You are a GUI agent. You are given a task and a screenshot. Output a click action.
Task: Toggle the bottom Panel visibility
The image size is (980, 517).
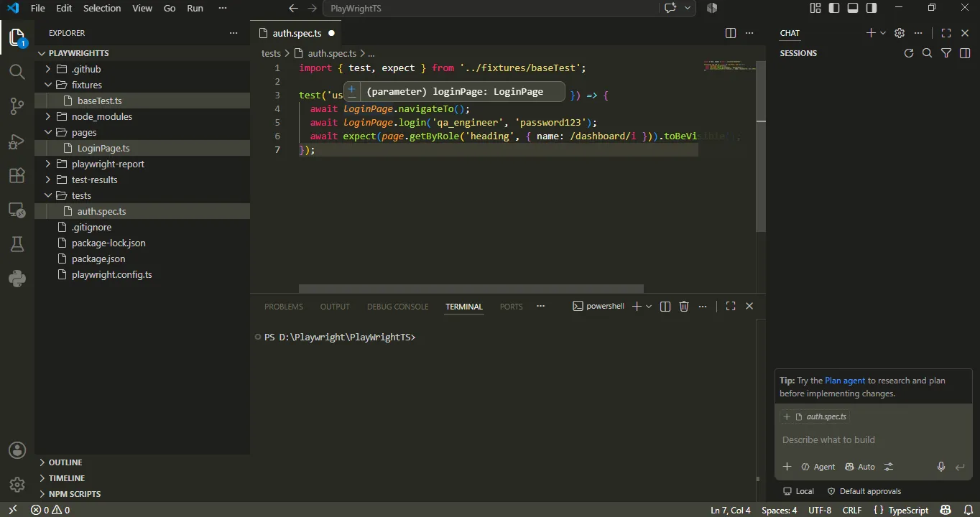pyautogui.click(x=853, y=9)
